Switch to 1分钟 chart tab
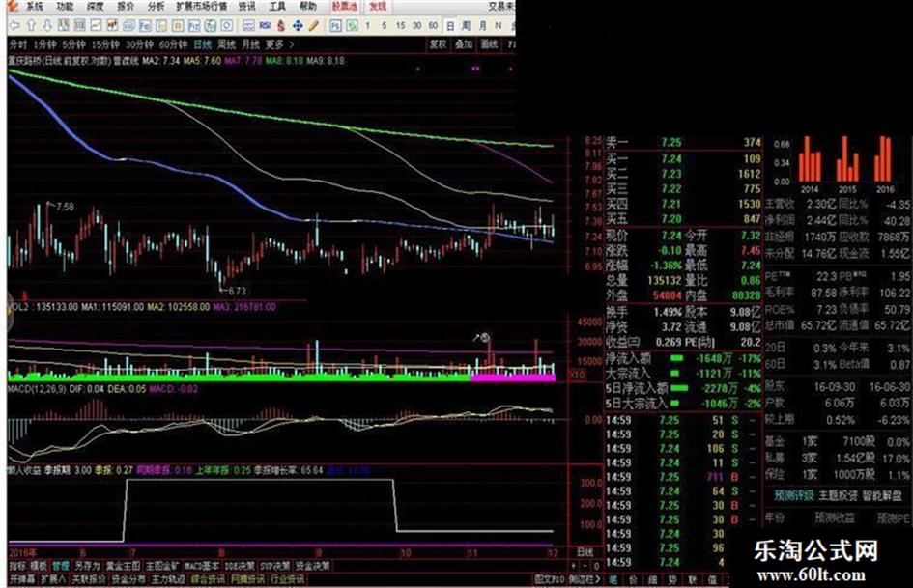The height and width of the screenshot is (588, 913). click(44, 44)
